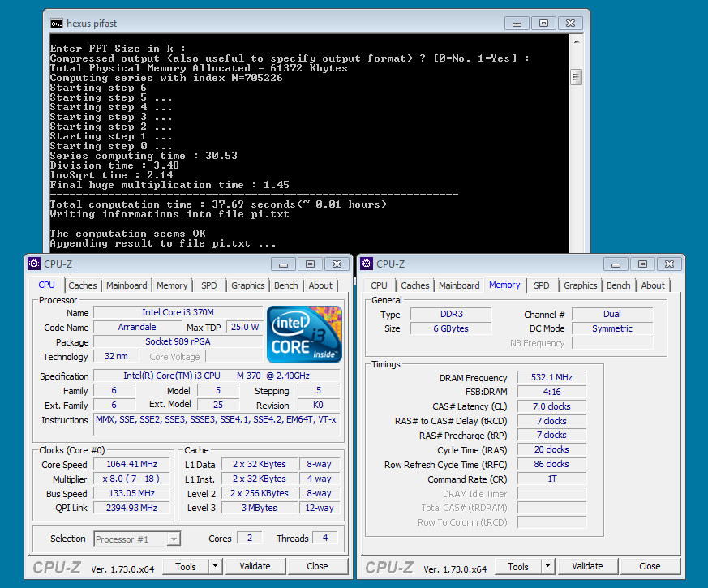
Task: Click the Total computation time line in console
Action: [x=218, y=204]
